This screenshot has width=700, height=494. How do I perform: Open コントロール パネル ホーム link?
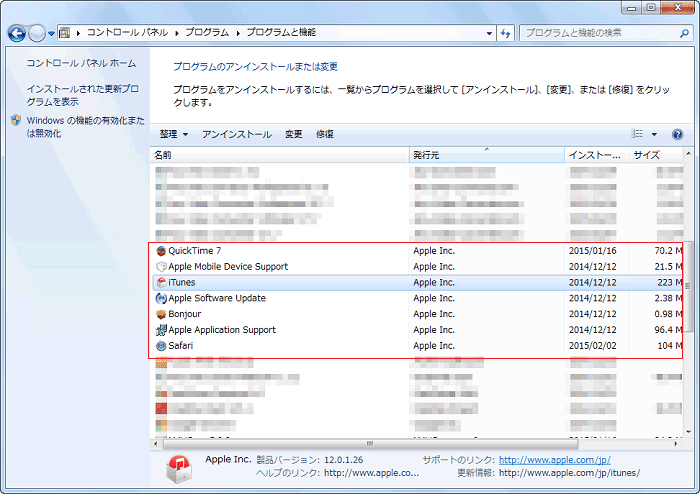(x=81, y=63)
